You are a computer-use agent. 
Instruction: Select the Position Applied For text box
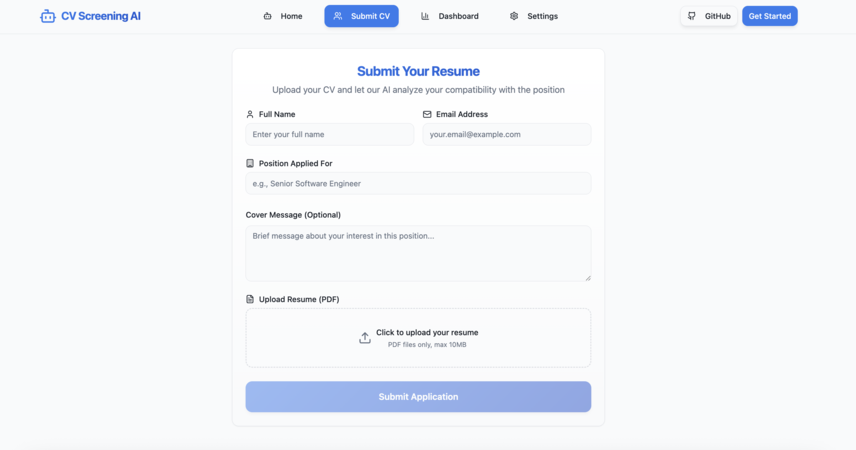pyautogui.click(x=418, y=183)
